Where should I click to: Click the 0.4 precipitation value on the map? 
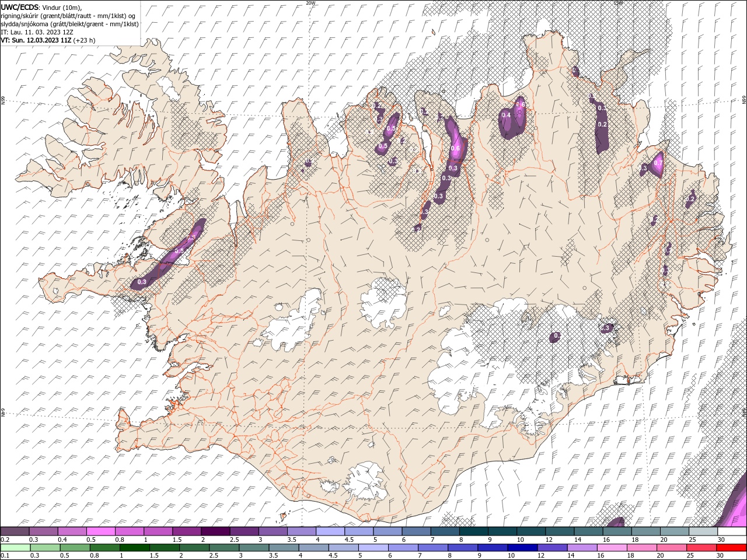[x=506, y=116]
